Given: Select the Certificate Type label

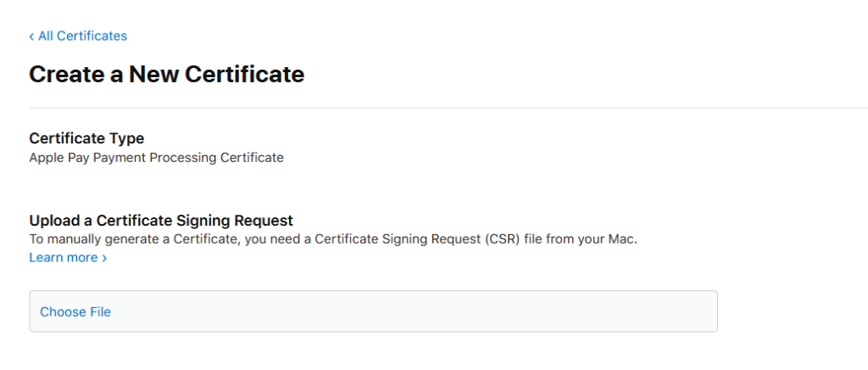Looking at the screenshot, I should 86,138.
